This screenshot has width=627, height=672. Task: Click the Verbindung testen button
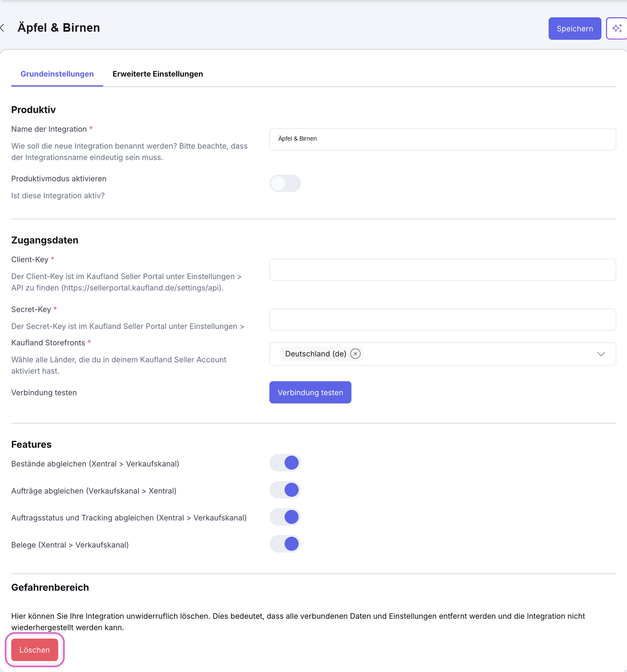click(x=310, y=392)
